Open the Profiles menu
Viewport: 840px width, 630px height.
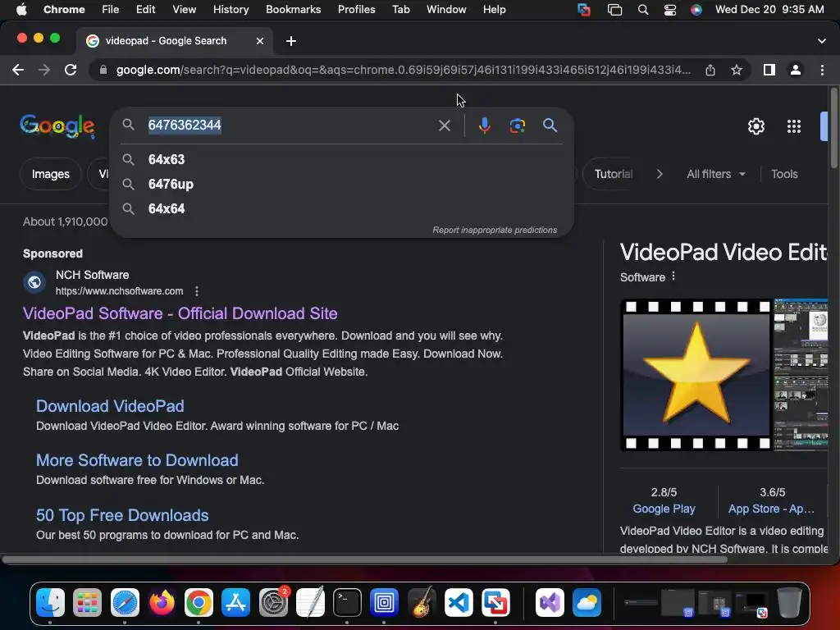(356, 10)
